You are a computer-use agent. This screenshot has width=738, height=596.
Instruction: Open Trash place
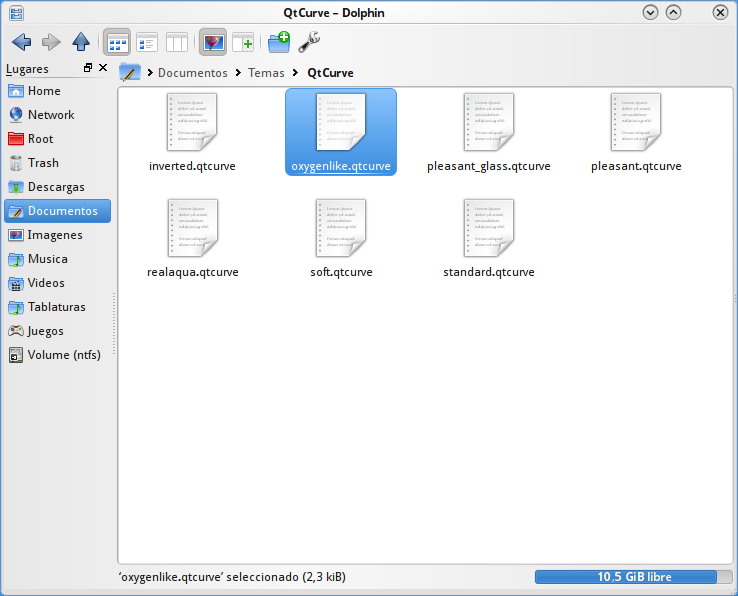[x=57, y=163]
